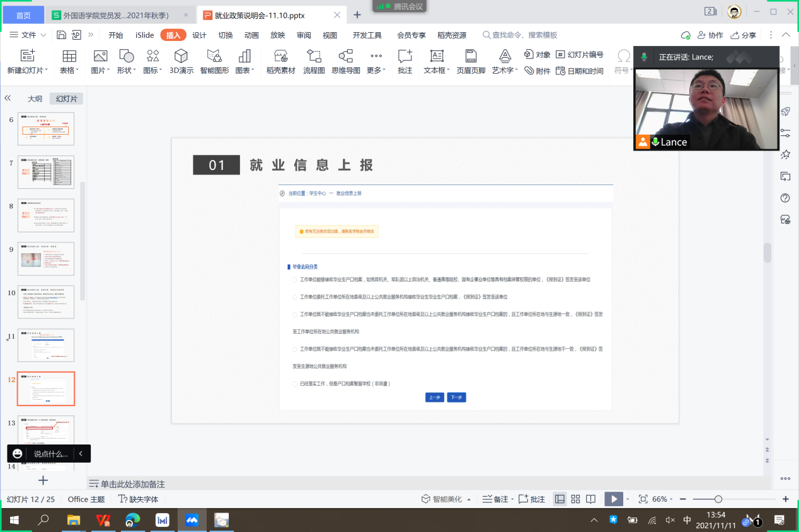Image resolution: width=799 pixels, height=532 pixels.
Task: Open the iSlide ribbon tab
Action: [x=144, y=35]
